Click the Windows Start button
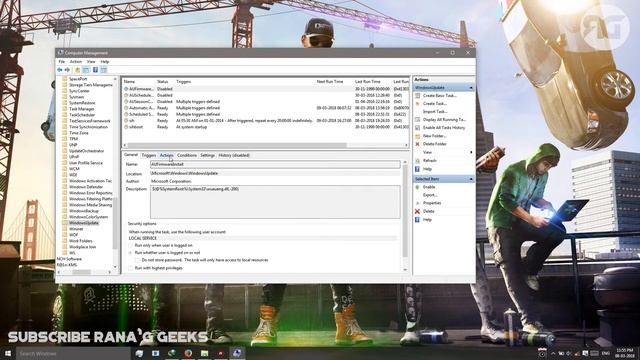The height and width of the screenshot is (360, 640). pos(8,353)
